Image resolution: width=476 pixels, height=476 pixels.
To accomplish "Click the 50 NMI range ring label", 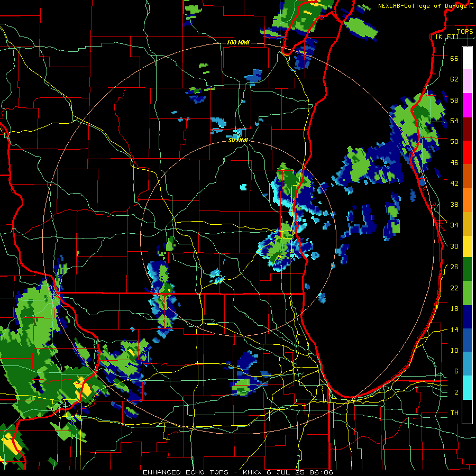I will 238,140.
